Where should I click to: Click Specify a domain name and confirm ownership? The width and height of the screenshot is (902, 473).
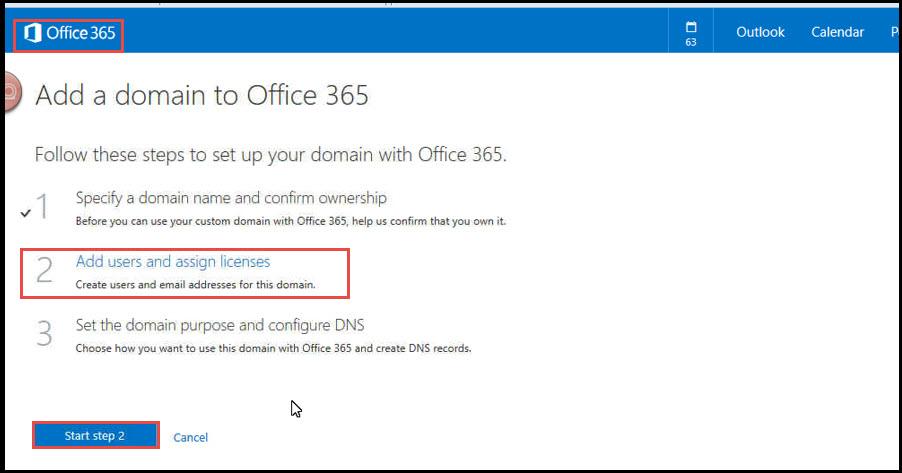[x=231, y=198]
